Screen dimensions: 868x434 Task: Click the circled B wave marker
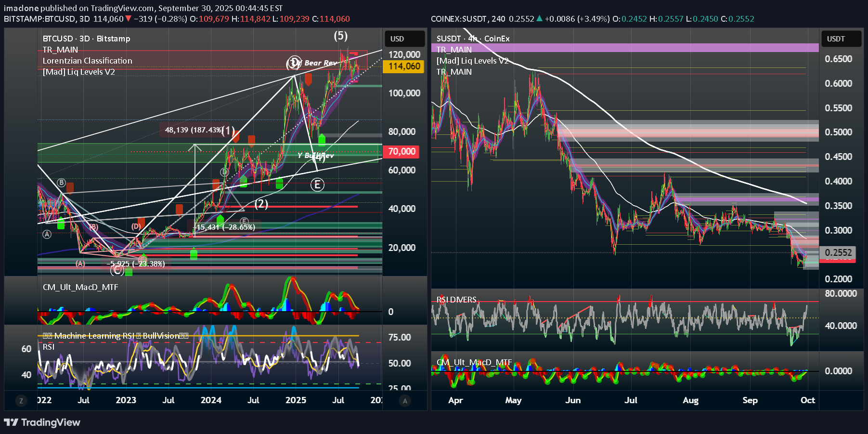61,183
